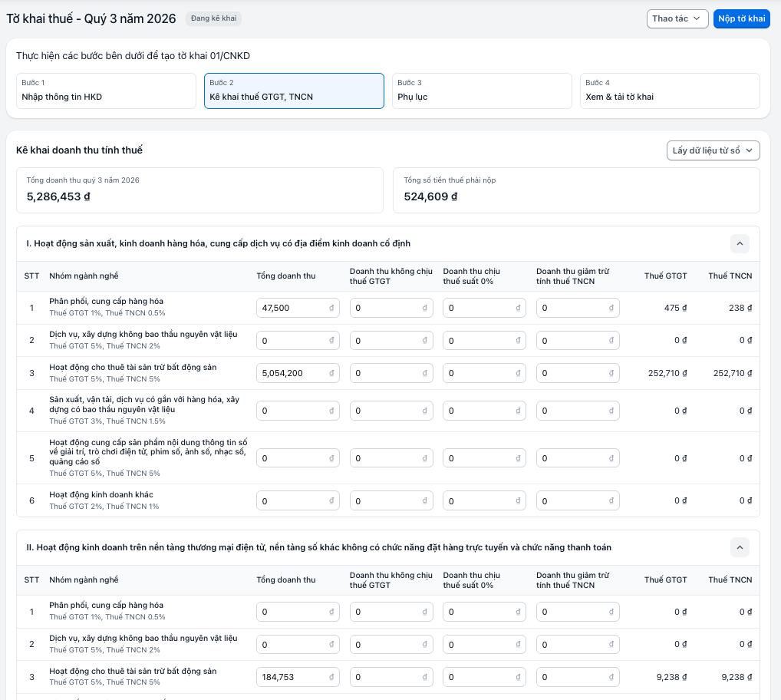
Task: Switch to Bước 3 Phụ lục step
Action: click(x=482, y=91)
